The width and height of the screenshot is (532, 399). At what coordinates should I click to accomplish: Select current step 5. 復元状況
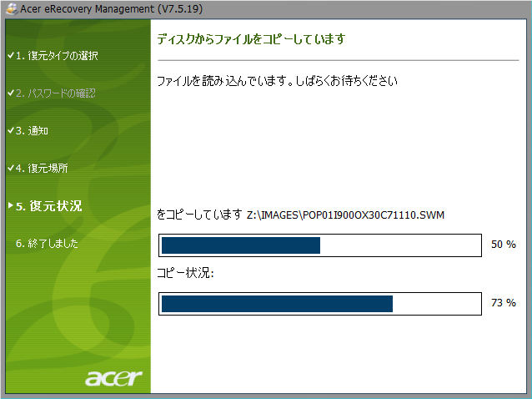pyautogui.click(x=49, y=206)
